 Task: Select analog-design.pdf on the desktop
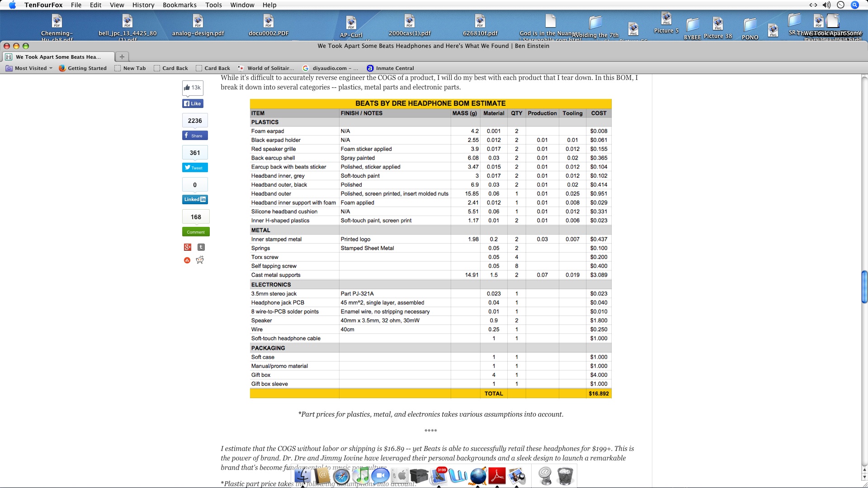pyautogui.click(x=198, y=26)
